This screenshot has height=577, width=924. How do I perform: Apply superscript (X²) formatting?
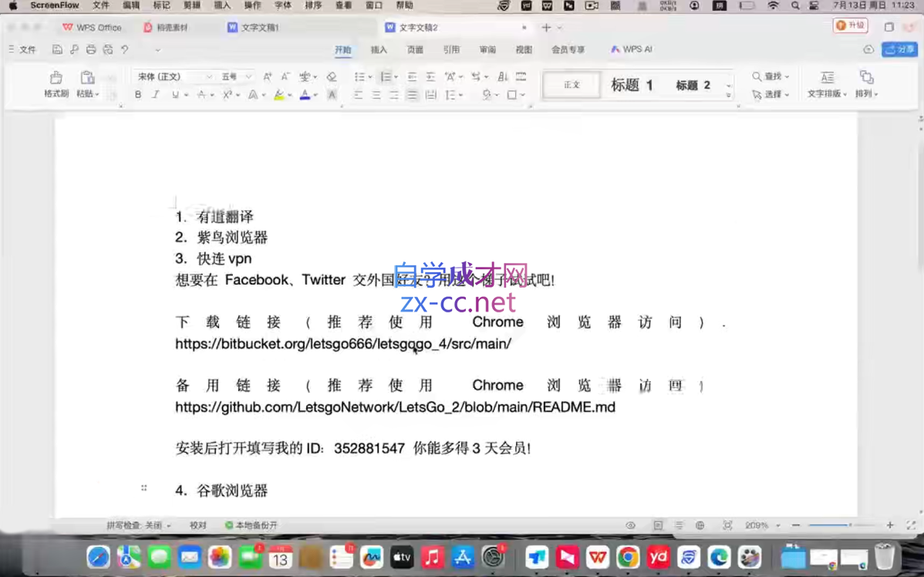(x=227, y=95)
